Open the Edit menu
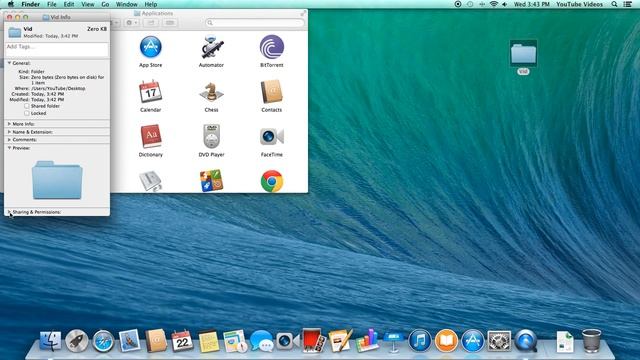This screenshot has width=640, height=360. coord(69,4)
